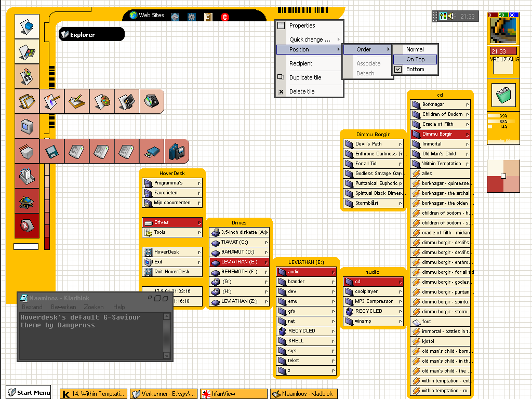Select Normal in the Order submenu
This screenshot has width=532, height=399.
(415, 49)
